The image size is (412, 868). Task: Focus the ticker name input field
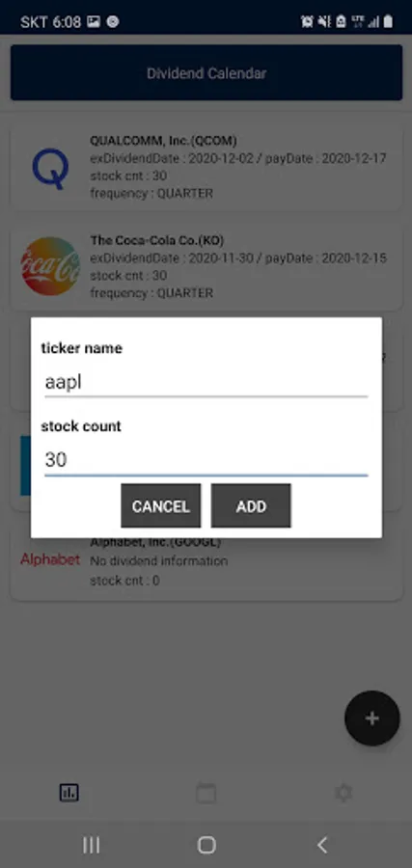pos(206,383)
